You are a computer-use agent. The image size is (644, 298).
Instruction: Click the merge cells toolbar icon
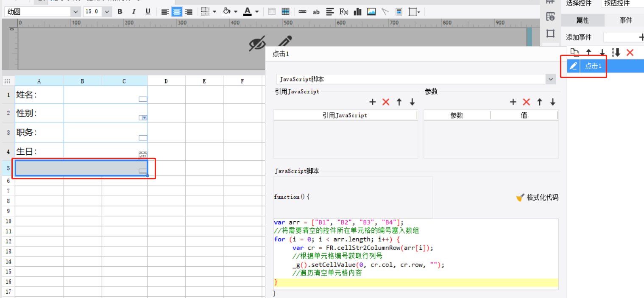point(272,12)
